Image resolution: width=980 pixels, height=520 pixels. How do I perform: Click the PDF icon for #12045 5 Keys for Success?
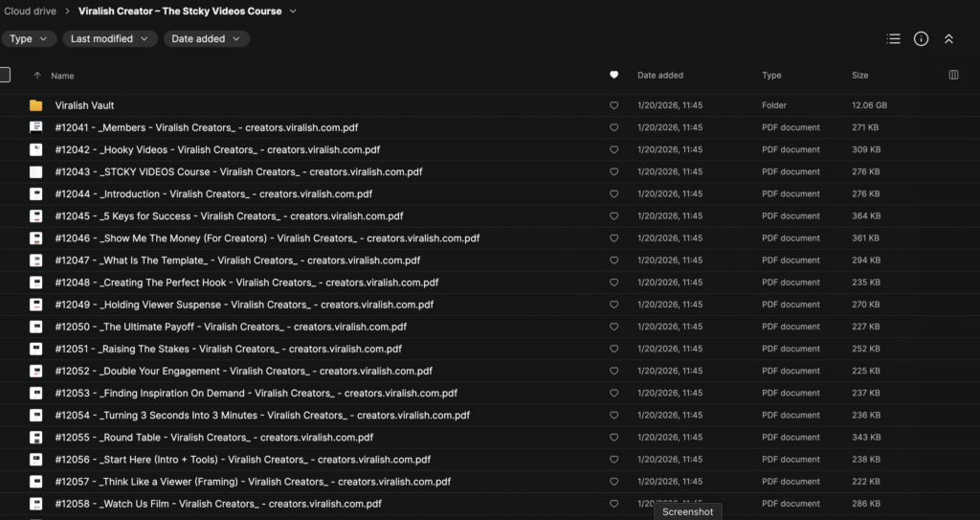pyautogui.click(x=36, y=215)
